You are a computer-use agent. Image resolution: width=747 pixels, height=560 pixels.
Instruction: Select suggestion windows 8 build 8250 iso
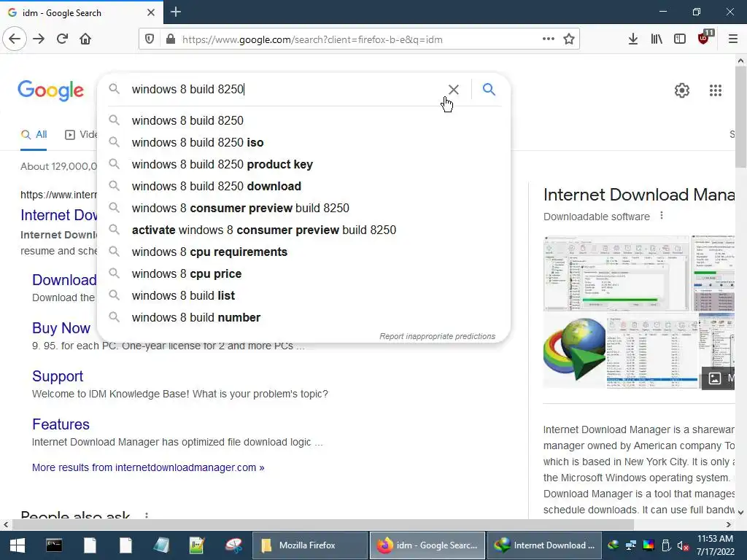(x=304, y=142)
